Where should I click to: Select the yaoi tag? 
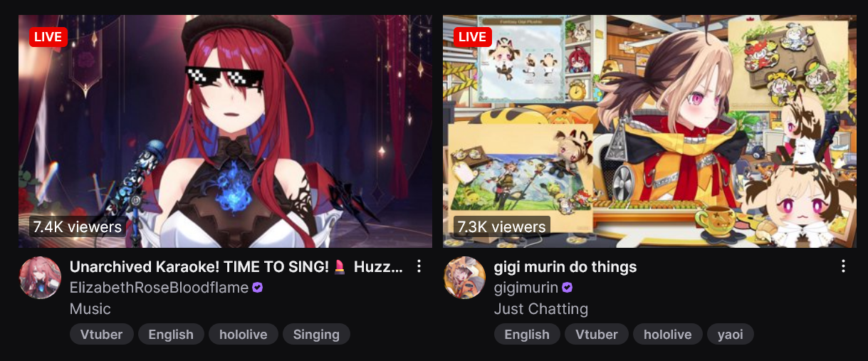tap(730, 334)
